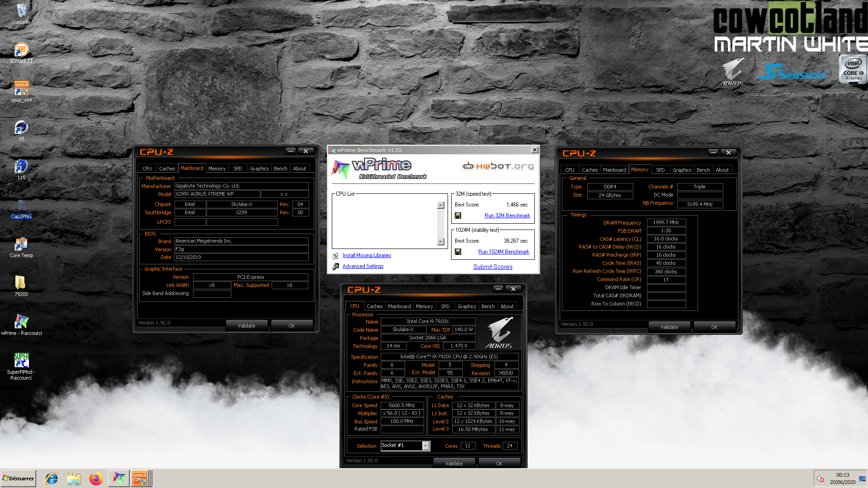Click the taskbar clock showing 00:13
The height and width of the screenshot is (488, 868).
point(843,475)
